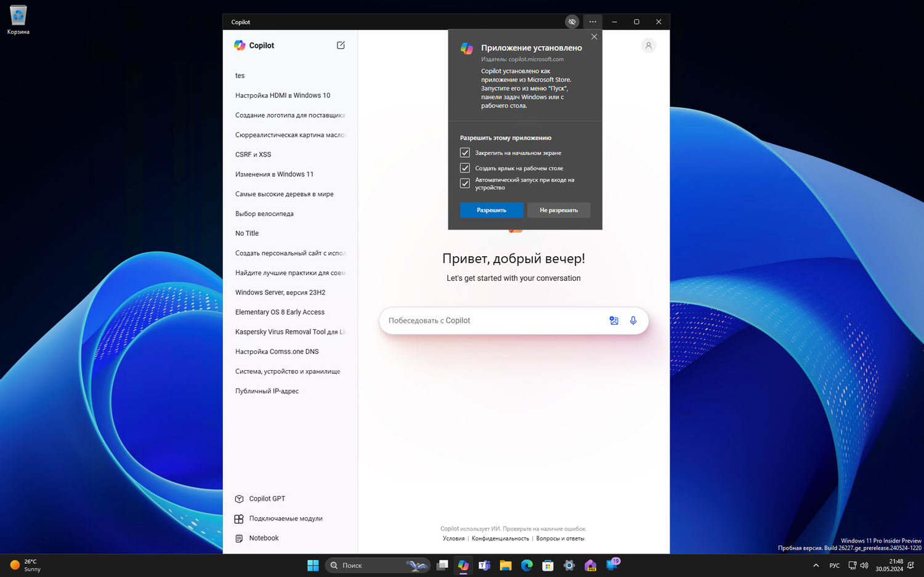The height and width of the screenshot is (577, 924).
Task: Add an image using the image search icon
Action: pyautogui.click(x=614, y=320)
